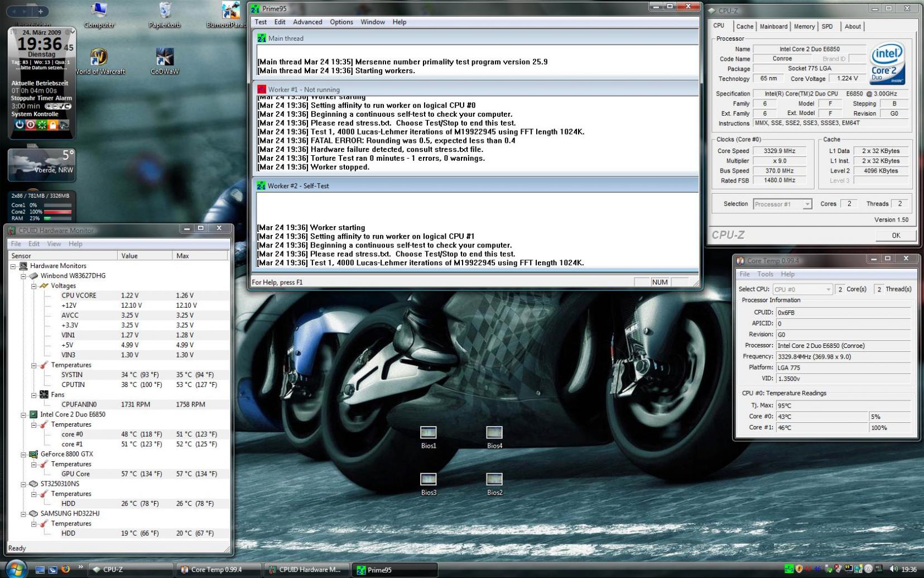The image size is (924, 578).
Task: Click the Winbond chip icon in Hardware Monitor
Action: click(33, 276)
